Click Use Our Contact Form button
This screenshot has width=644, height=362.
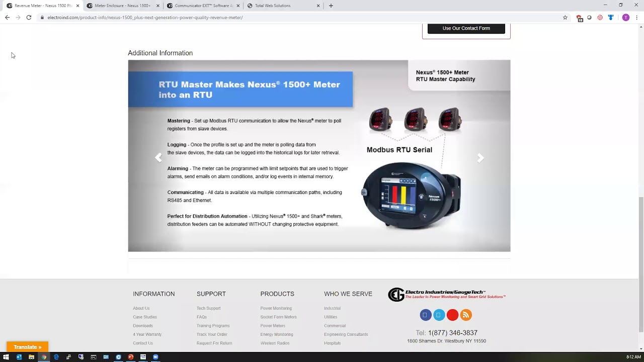coord(466,28)
